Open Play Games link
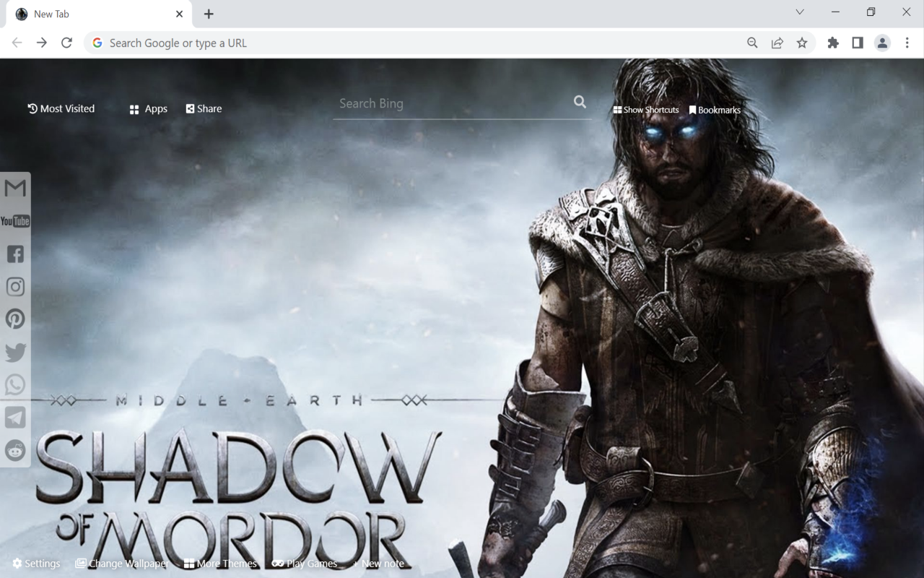 click(305, 564)
